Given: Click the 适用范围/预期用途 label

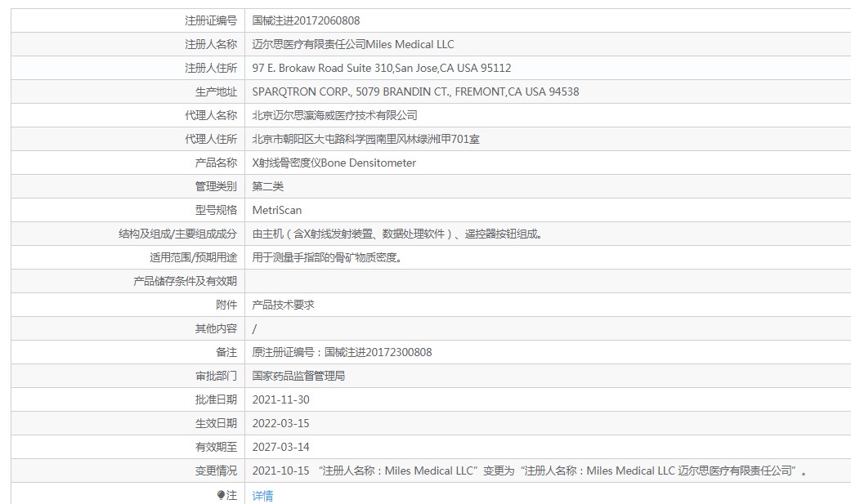Looking at the screenshot, I should 193,257.
